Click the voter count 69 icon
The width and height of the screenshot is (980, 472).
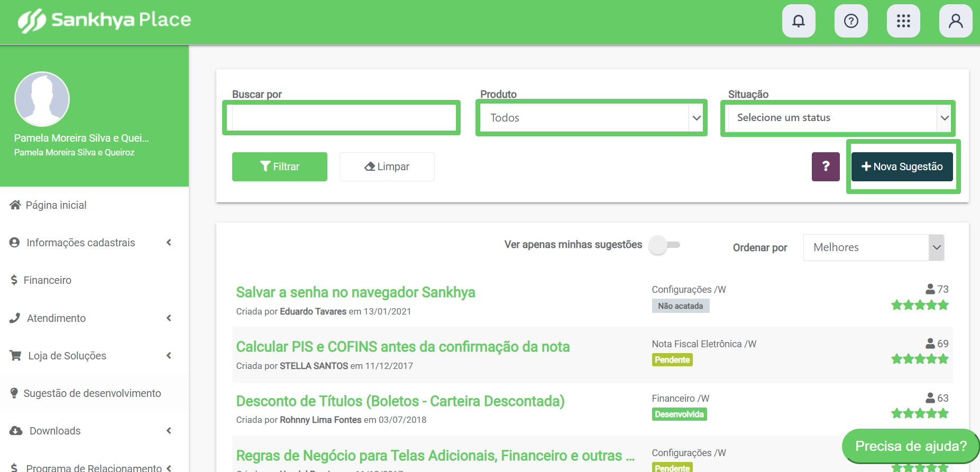tap(930, 344)
